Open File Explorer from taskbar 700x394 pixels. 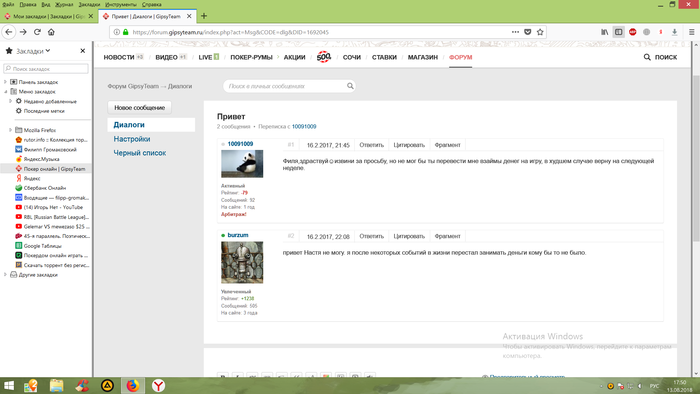(x=57, y=386)
